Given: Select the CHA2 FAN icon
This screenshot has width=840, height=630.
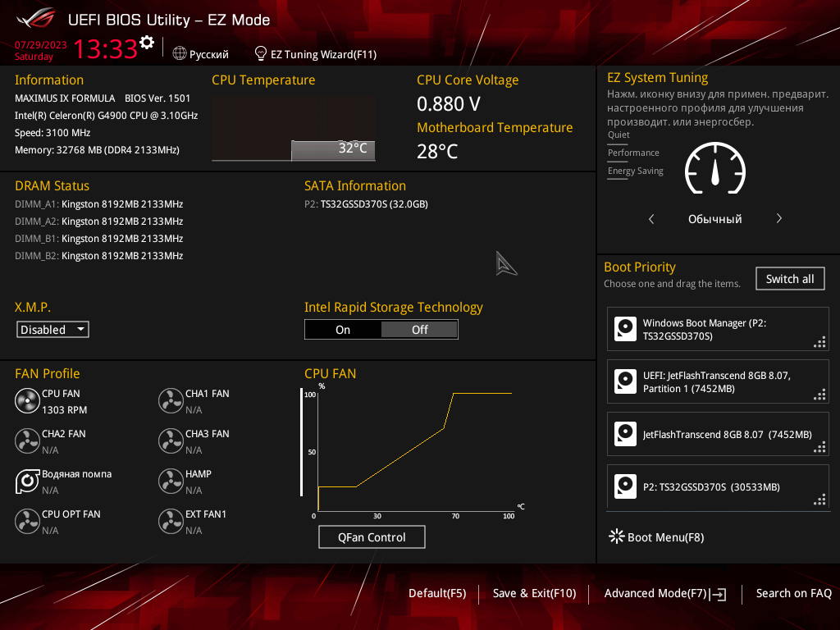Looking at the screenshot, I should 27,441.
